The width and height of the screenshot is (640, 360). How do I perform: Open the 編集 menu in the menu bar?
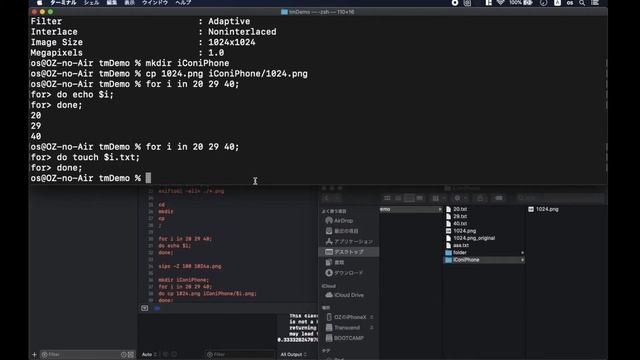[x=111, y=3]
